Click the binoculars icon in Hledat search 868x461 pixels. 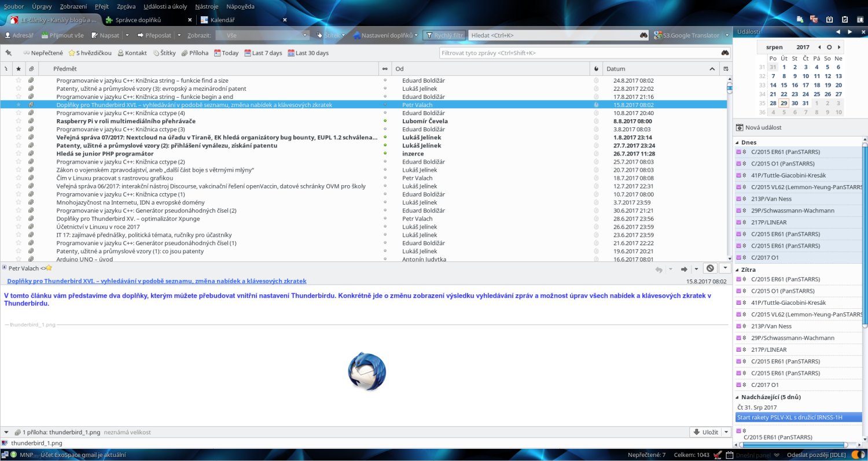[x=643, y=35]
